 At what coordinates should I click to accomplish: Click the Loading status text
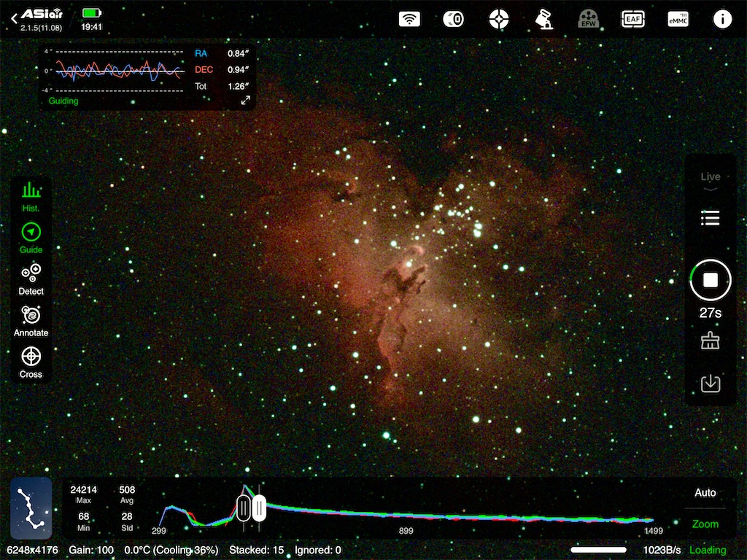(708, 551)
